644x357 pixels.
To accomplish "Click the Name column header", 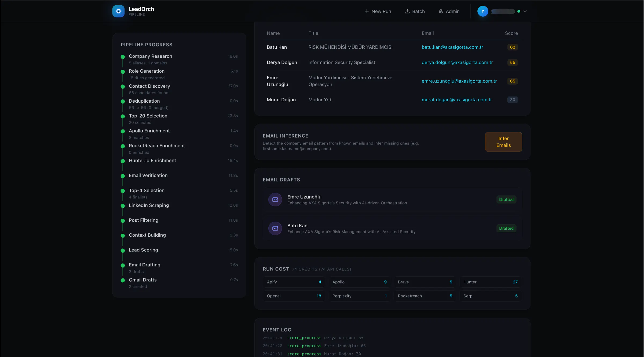I will pos(273,33).
